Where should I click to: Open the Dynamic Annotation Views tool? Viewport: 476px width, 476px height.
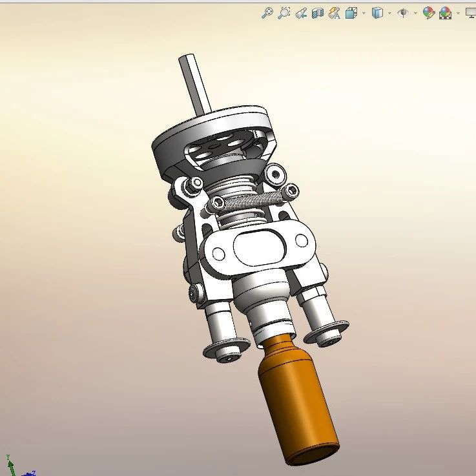tap(334, 13)
